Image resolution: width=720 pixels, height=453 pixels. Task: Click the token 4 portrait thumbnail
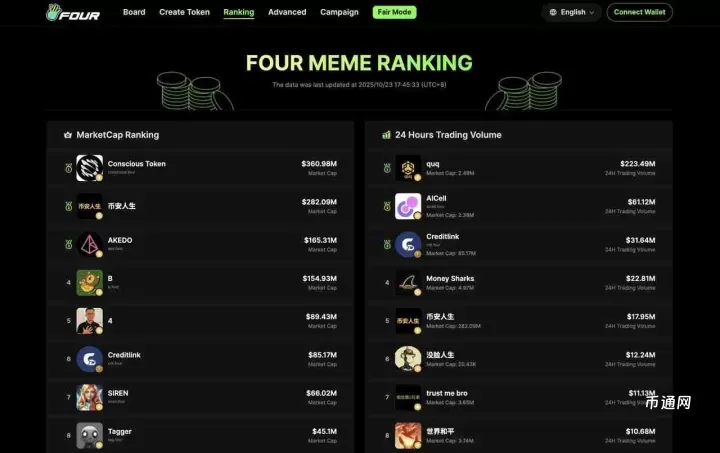coord(89,321)
